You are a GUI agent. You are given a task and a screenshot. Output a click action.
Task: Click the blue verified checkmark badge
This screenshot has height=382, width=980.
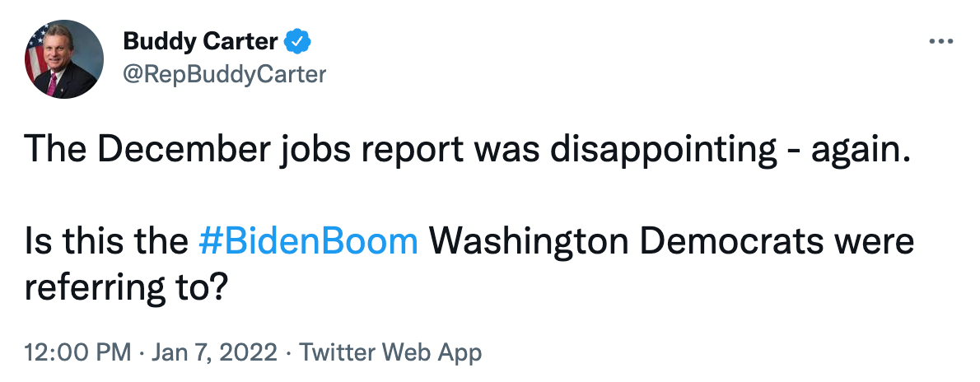point(296,40)
